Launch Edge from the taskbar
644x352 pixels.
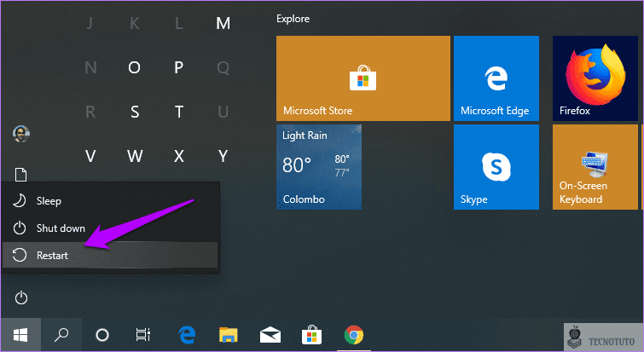coord(187,335)
